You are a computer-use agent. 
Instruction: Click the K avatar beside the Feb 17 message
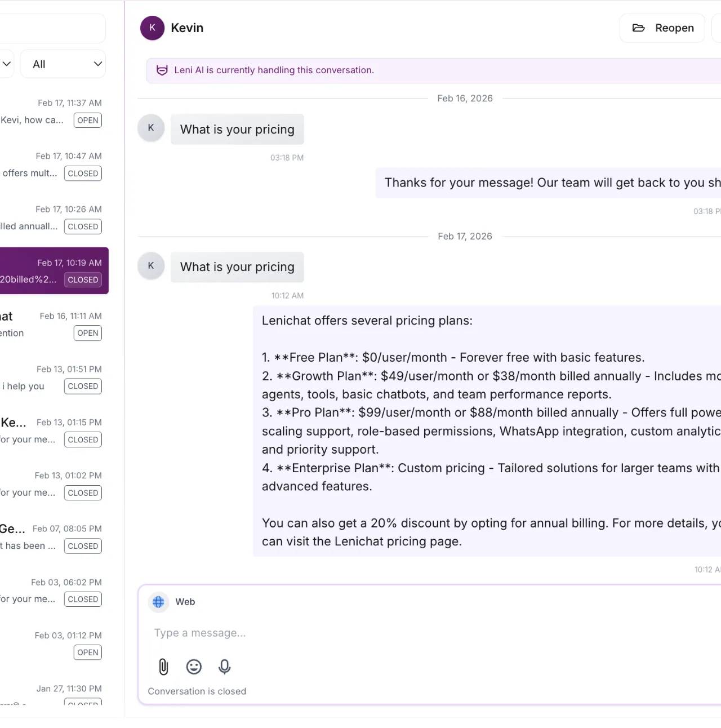click(151, 265)
